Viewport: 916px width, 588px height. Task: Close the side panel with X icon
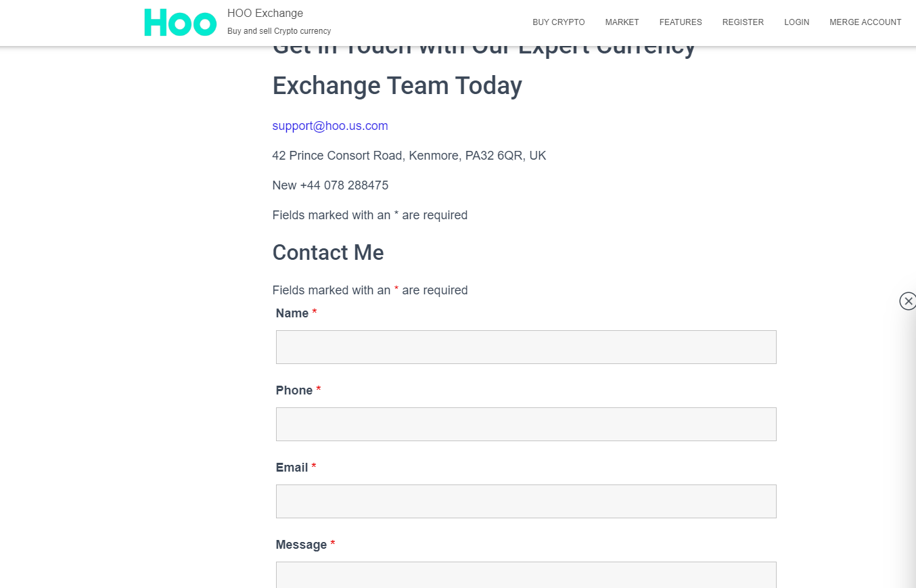coord(908,301)
